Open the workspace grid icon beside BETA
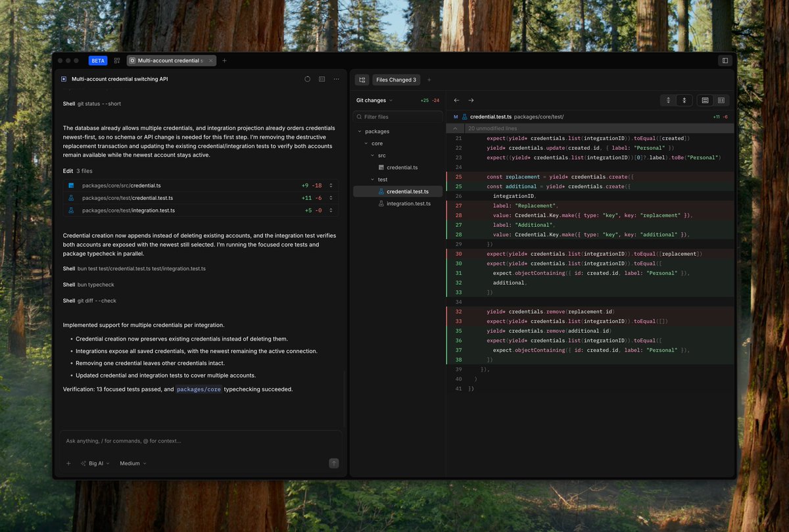The height and width of the screenshot is (532, 789). [x=117, y=60]
